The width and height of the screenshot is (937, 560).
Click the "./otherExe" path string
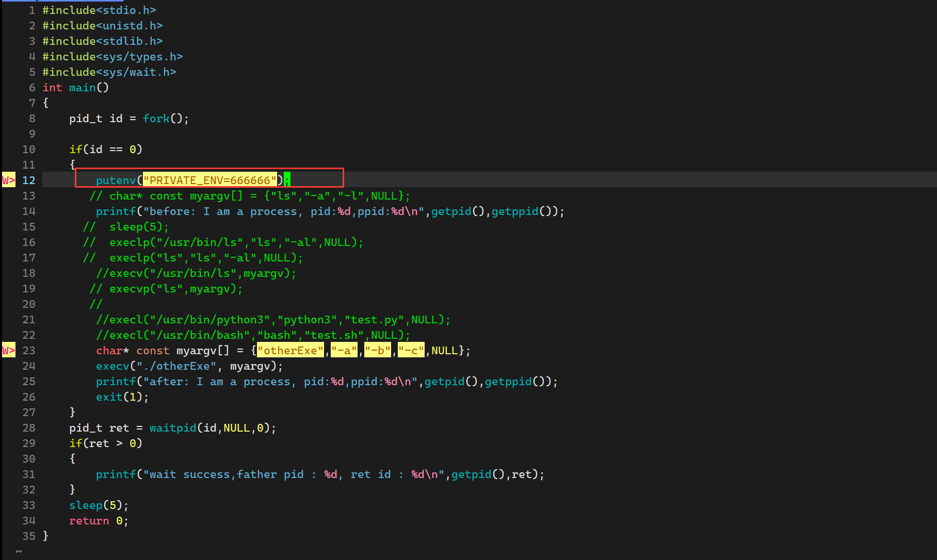tap(176, 366)
